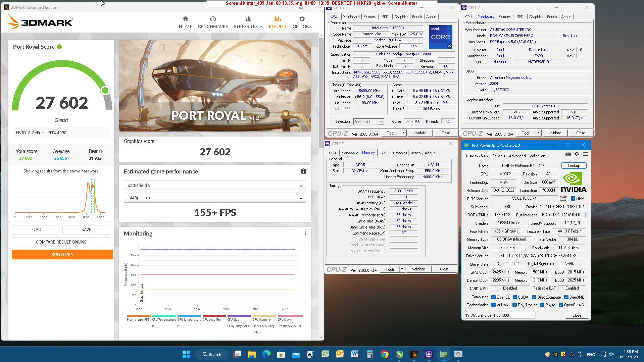Click Validate in the CPU-Z Memory window
Image resolution: width=644 pixels, height=362 pixels.
(418, 269)
